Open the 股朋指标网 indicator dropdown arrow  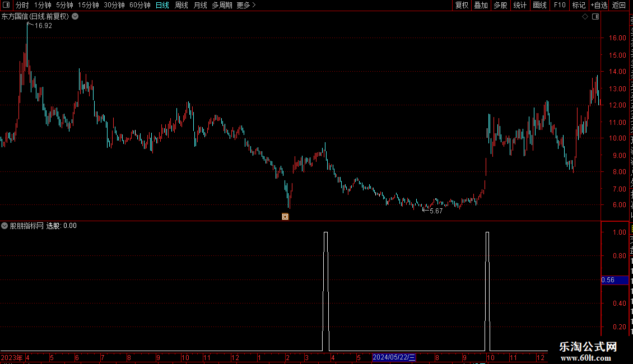[x=4, y=226]
